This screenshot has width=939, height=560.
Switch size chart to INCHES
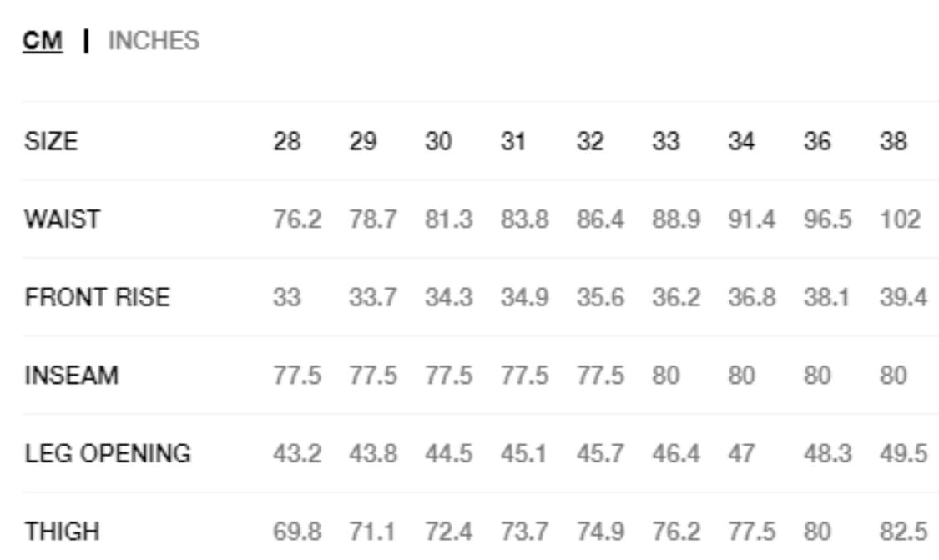coord(154,41)
